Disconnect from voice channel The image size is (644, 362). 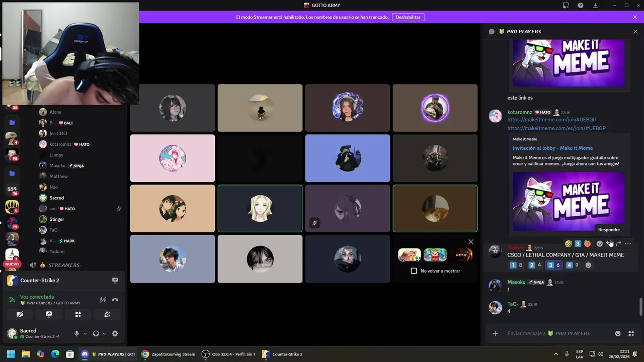[115, 300]
